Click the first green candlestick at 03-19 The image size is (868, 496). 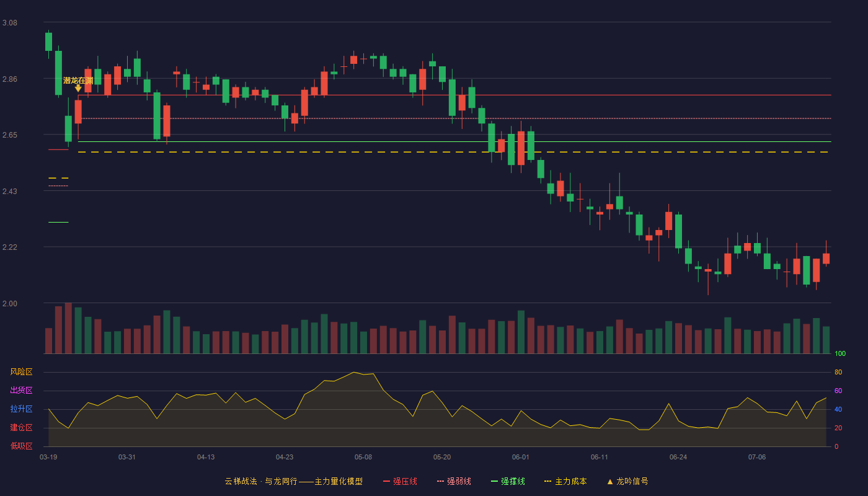point(48,42)
